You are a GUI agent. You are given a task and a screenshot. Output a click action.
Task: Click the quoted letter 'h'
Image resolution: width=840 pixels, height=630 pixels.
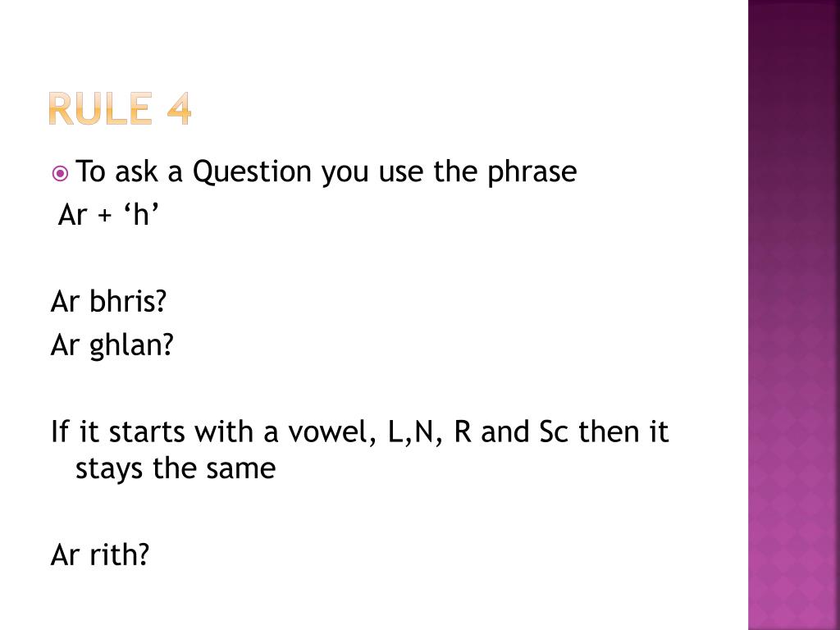tap(141, 215)
